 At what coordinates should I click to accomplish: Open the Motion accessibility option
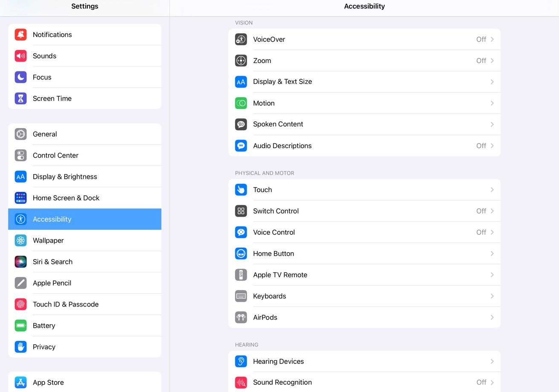click(364, 103)
